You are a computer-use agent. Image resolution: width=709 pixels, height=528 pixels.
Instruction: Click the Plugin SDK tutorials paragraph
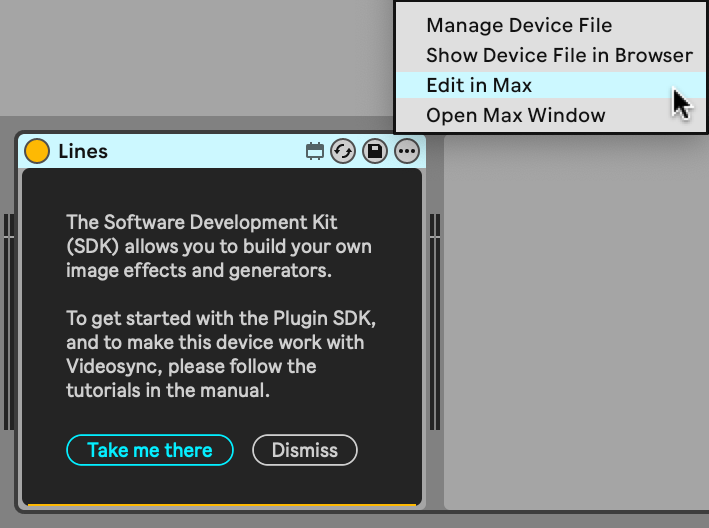(220, 354)
